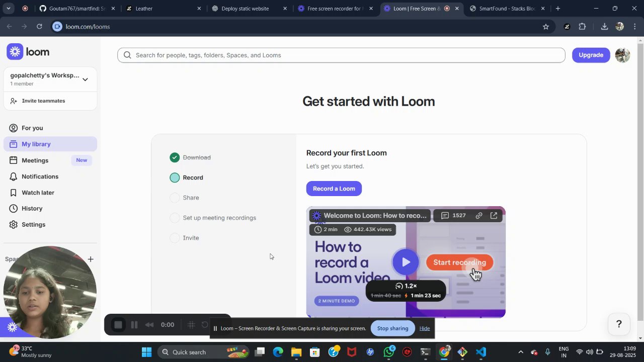This screenshot has height=362, width=644.
Task: Click Stop sharing button
Action: pos(392,328)
